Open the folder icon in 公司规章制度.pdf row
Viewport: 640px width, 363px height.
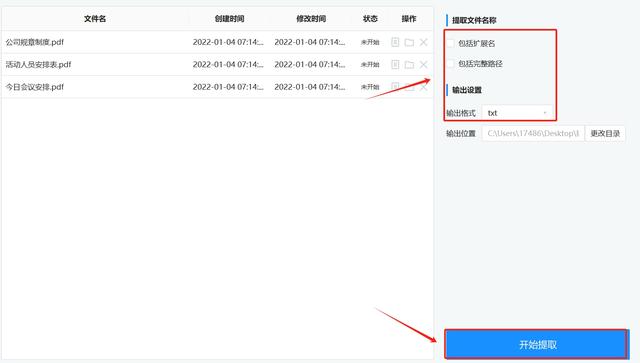pyautogui.click(x=409, y=42)
